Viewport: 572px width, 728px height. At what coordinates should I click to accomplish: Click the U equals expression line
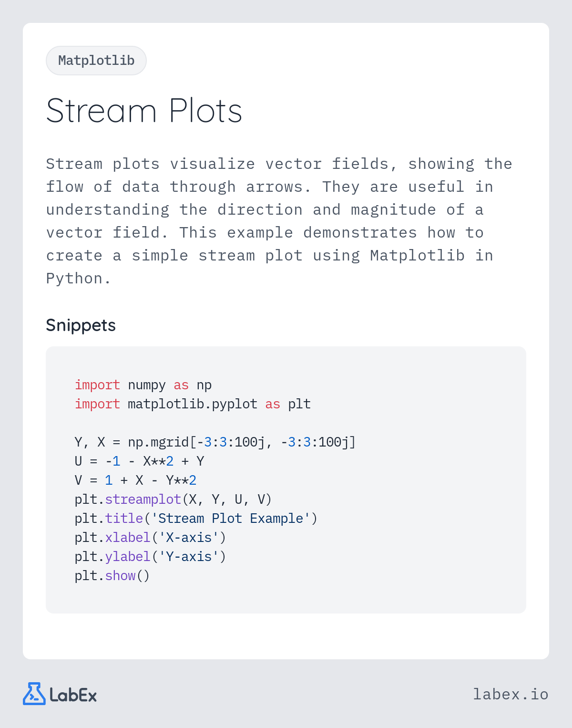click(139, 461)
